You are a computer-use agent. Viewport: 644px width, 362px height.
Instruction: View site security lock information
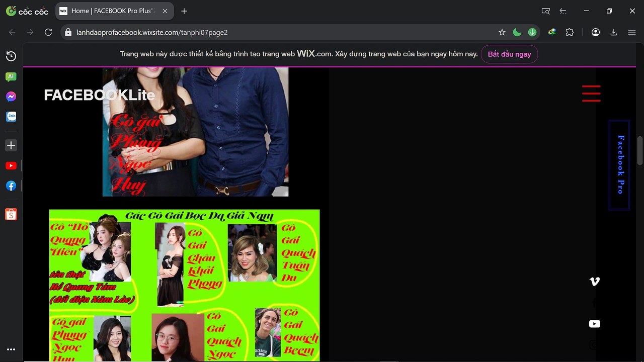68,32
